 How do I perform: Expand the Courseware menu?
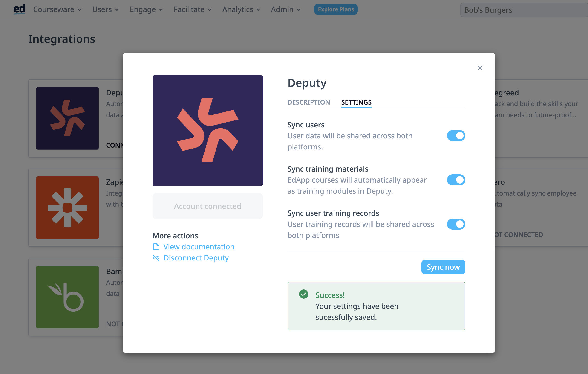tap(57, 9)
